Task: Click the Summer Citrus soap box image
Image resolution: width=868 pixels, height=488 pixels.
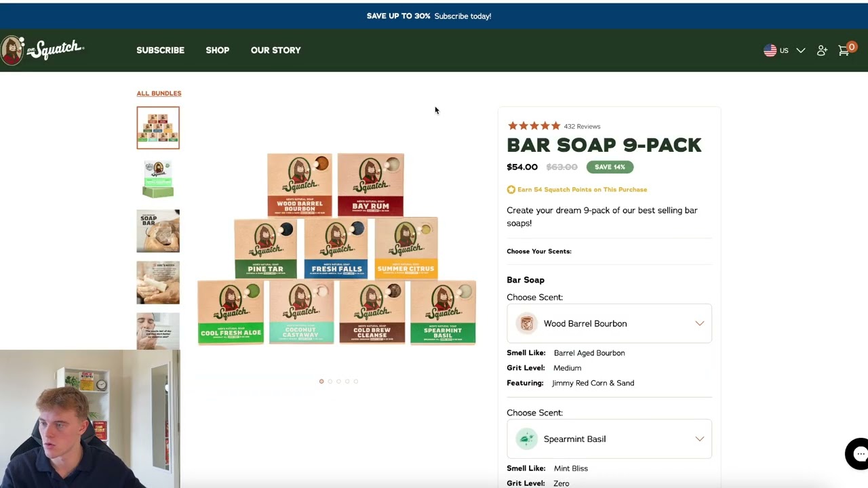Action: [406, 248]
